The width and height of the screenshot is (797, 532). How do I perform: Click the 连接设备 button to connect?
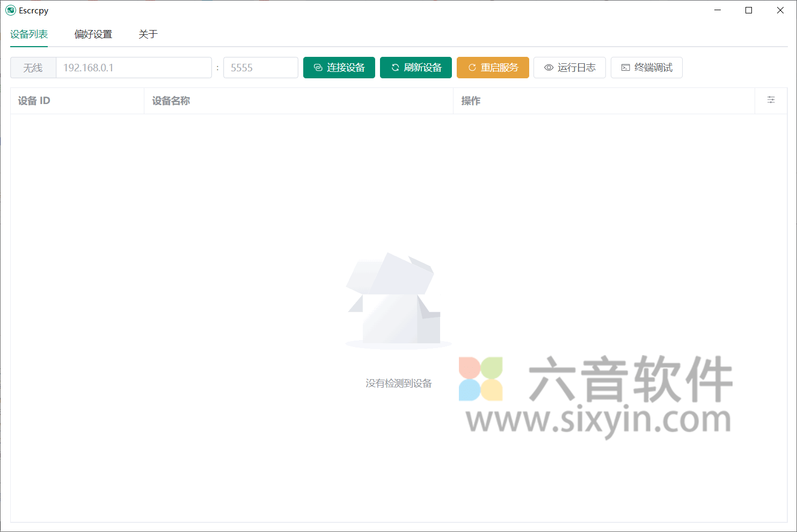click(339, 68)
